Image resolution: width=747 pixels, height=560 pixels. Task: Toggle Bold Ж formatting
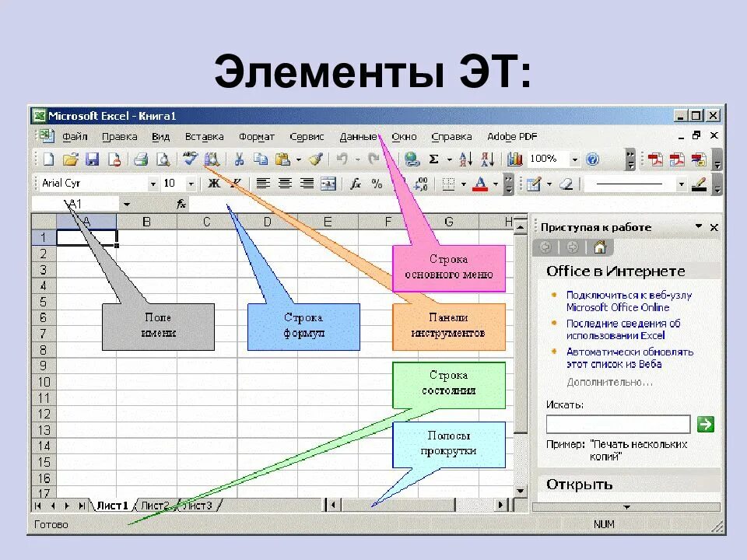(214, 184)
